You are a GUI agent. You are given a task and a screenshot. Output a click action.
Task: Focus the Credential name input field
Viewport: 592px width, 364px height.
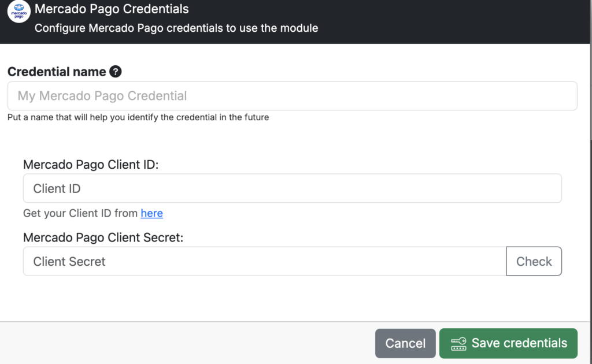pos(292,96)
